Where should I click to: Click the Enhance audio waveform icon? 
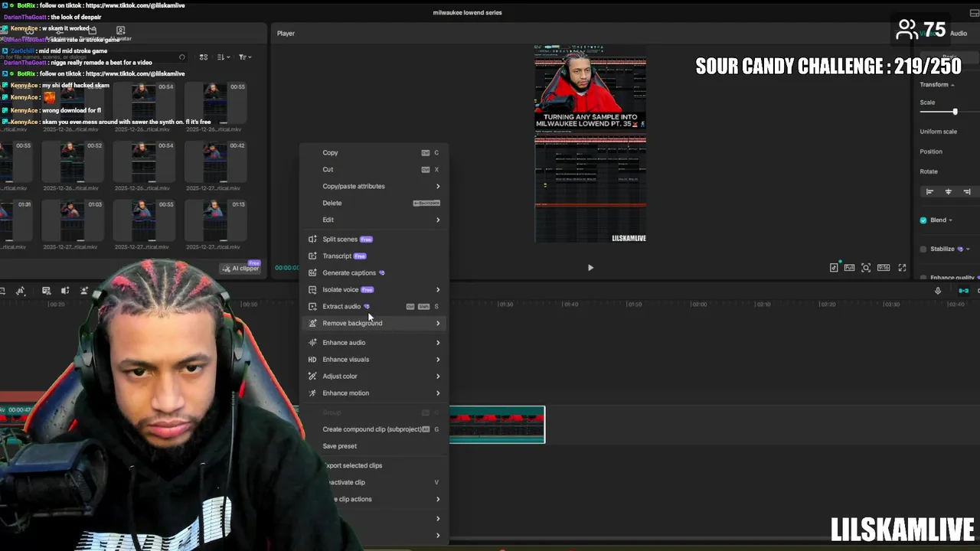[x=312, y=343]
